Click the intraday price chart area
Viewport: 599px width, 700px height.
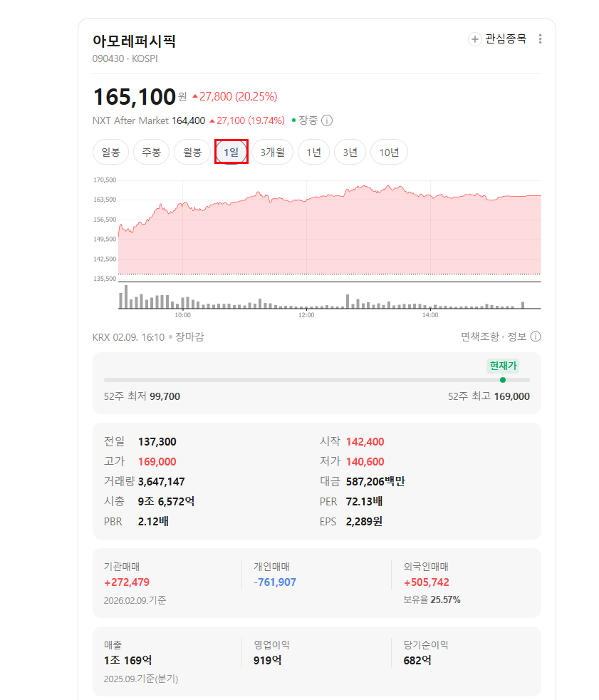[329, 230]
